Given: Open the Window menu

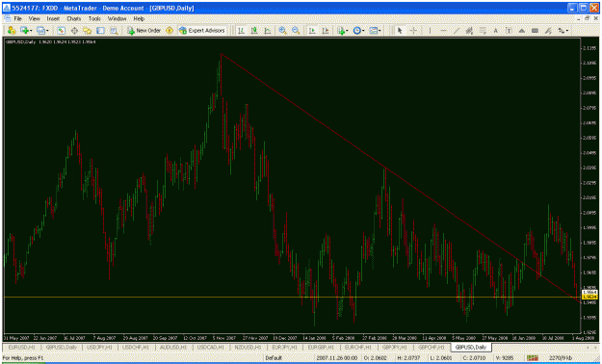Looking at the screenshot, I should [x=117, y=18].
